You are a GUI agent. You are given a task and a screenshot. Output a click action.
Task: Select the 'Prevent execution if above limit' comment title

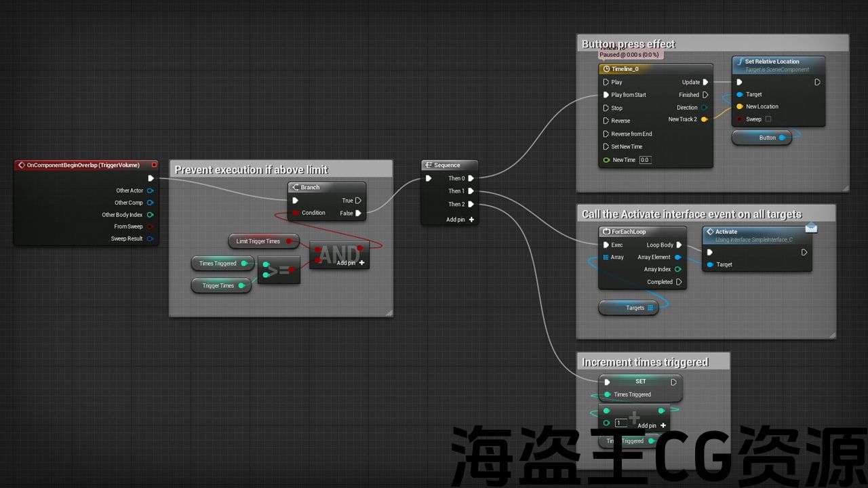click(251, 169)
